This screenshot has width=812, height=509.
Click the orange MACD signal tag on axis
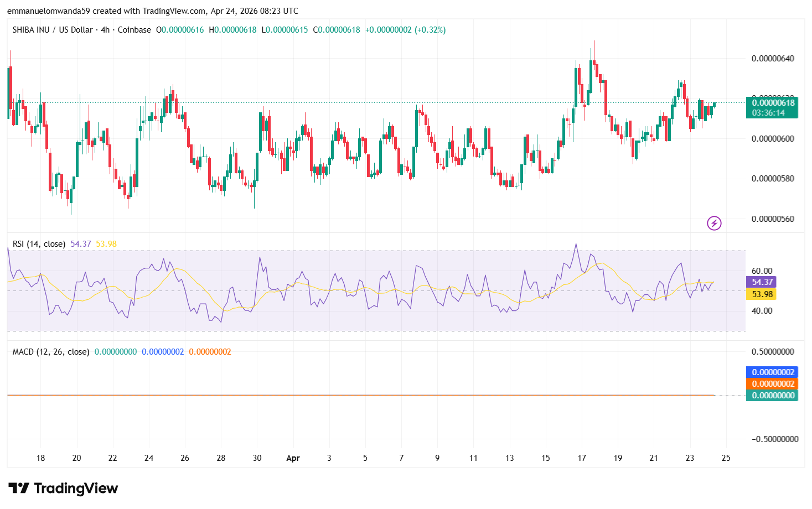coord(773,384)
